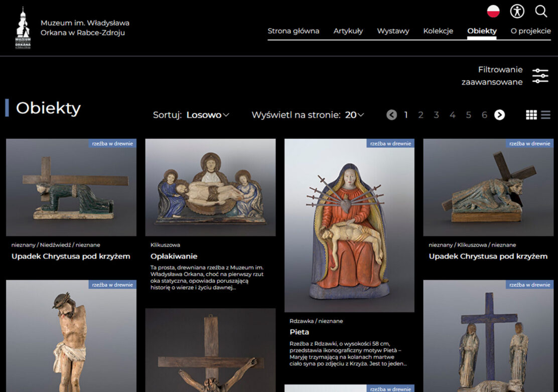This screenshot has height=392, width=558.
Task: Go to next page arrow
Action: [499, 115]
